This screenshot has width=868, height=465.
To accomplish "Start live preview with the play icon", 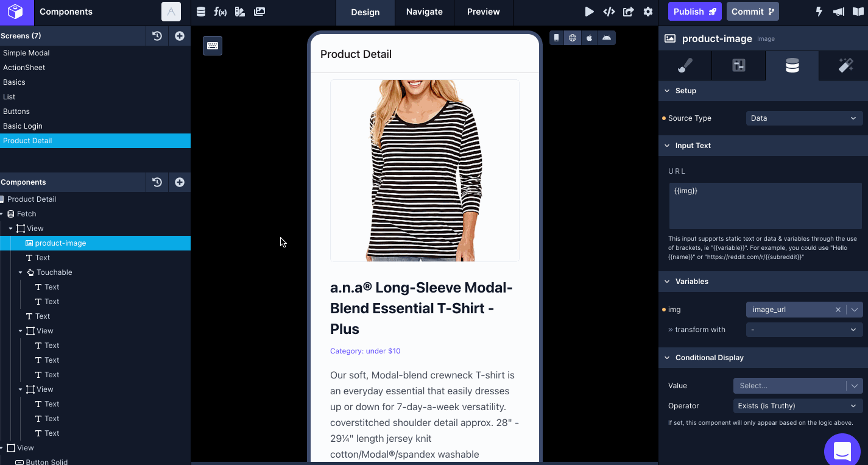I will 589,12.
